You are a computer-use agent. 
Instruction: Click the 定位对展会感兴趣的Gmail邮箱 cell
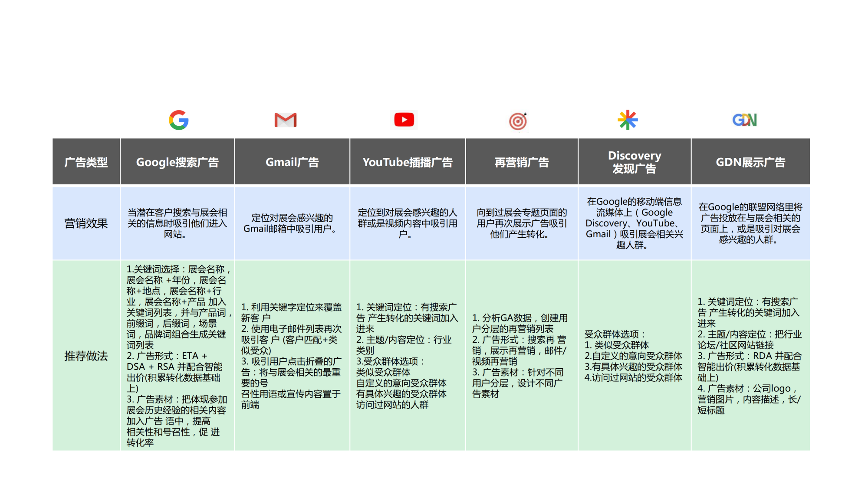pos(292,223)
